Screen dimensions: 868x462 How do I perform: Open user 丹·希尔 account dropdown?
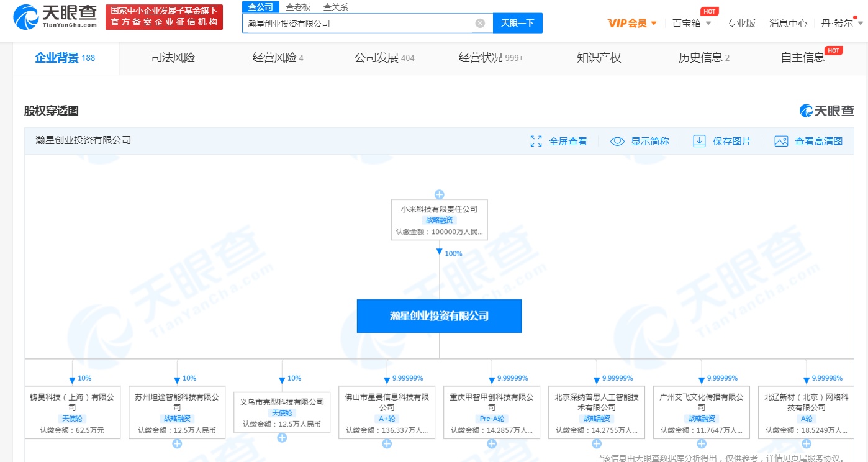coord(842,23)
